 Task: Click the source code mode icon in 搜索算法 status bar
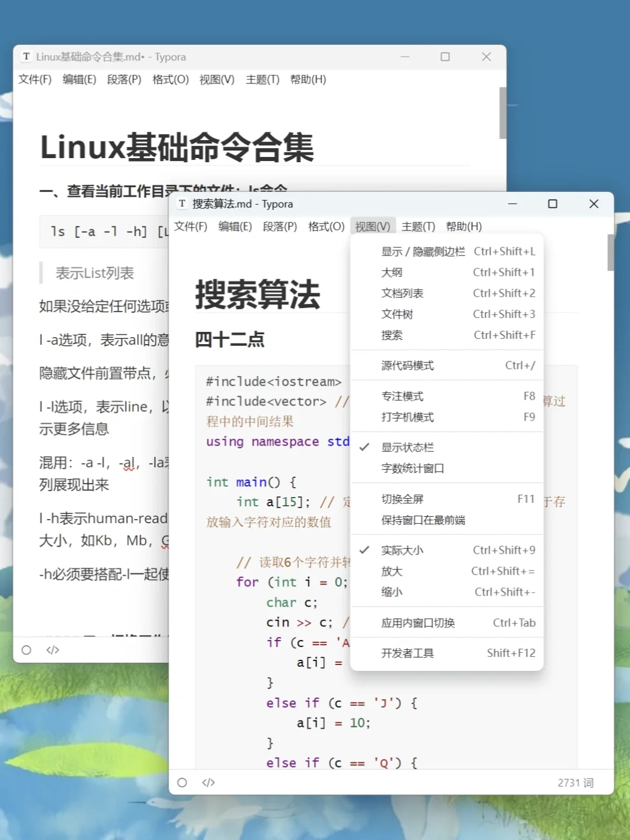[208, 783]
